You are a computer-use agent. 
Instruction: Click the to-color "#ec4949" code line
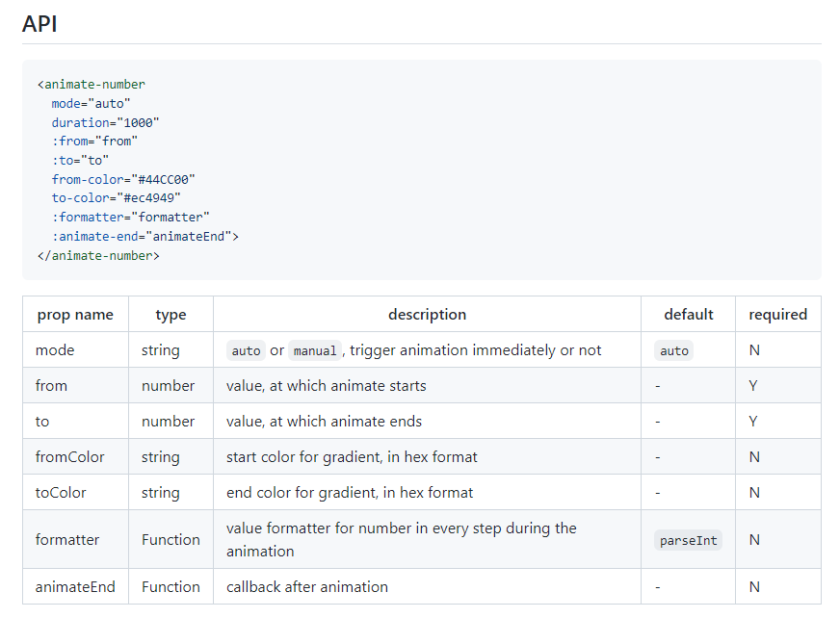(117, 197)
